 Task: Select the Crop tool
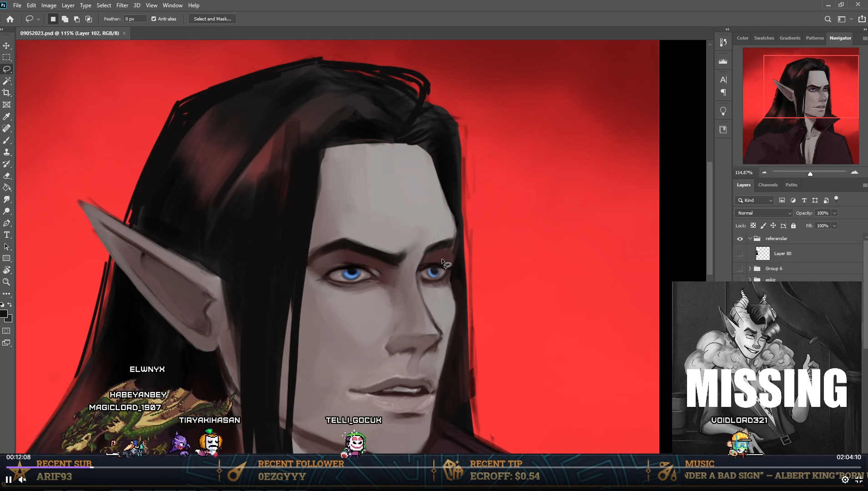click(6, 93)
